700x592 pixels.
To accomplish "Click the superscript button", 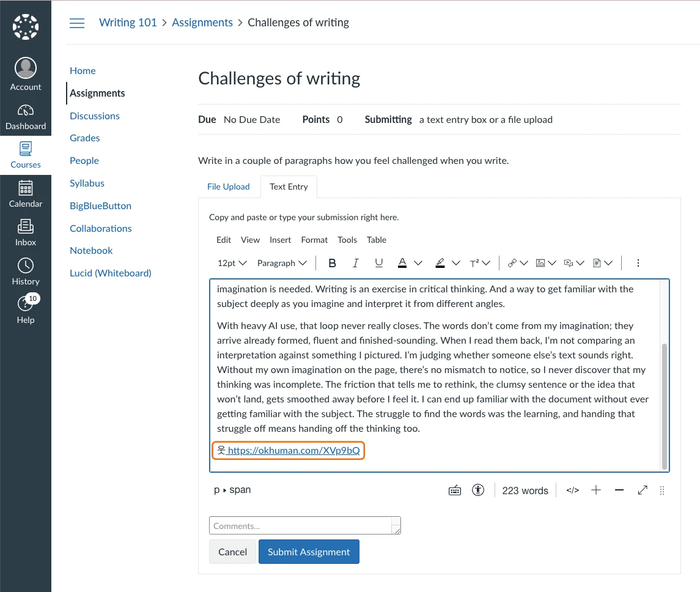I will pyautogui.click(x=474, y=263).
